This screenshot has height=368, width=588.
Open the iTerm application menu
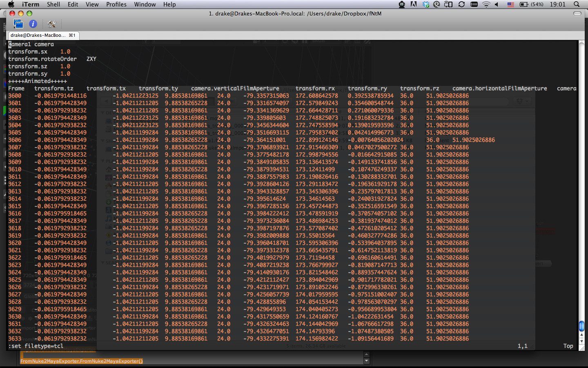tap(30, 4)
